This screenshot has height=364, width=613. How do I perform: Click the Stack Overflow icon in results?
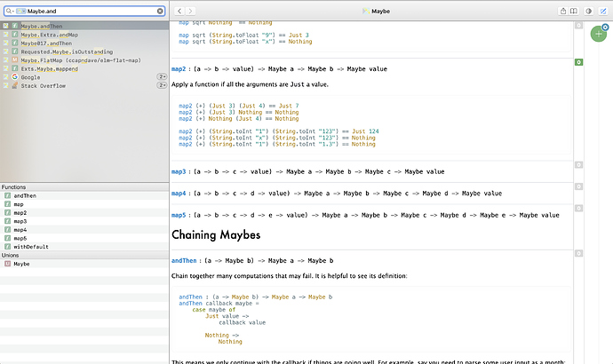(15, 85)
